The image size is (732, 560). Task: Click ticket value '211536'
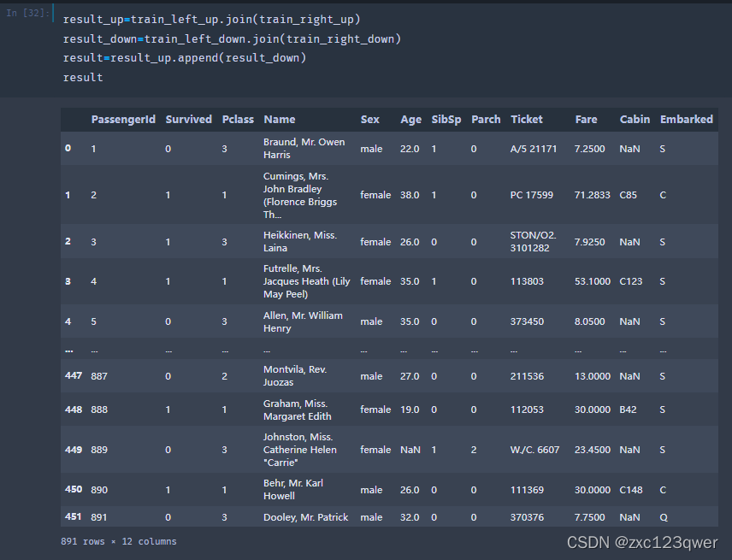527,376
